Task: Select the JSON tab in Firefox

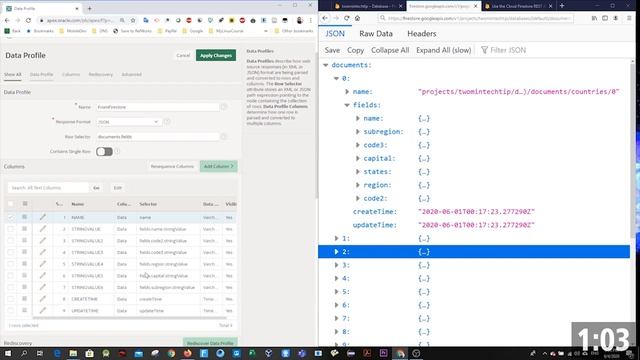Action: coord(335,34)
